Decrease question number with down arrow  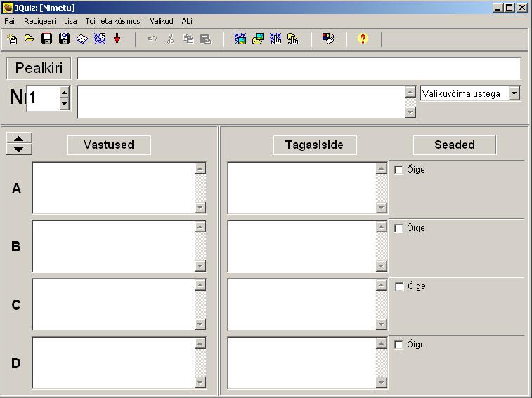(64, 104)
